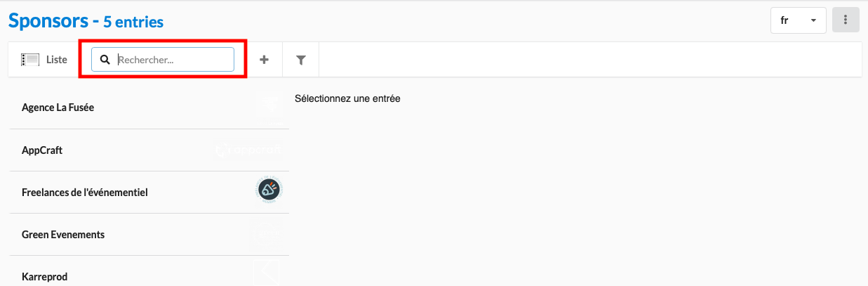Focus the Rechercher search field
868x286 pixels.
point(174,60)
